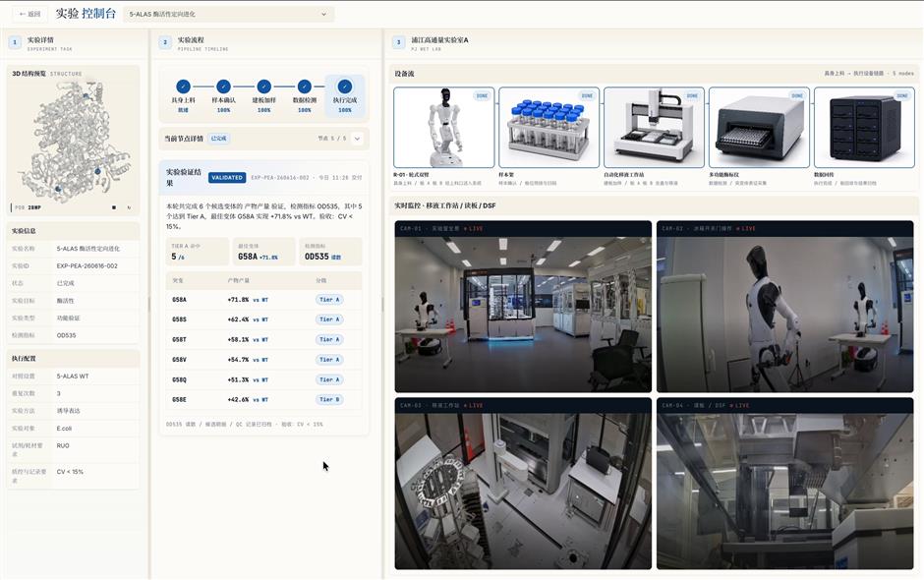Select the third pipeline step checkmark circle
Viewport: 924px width, 580px height.
264,87
